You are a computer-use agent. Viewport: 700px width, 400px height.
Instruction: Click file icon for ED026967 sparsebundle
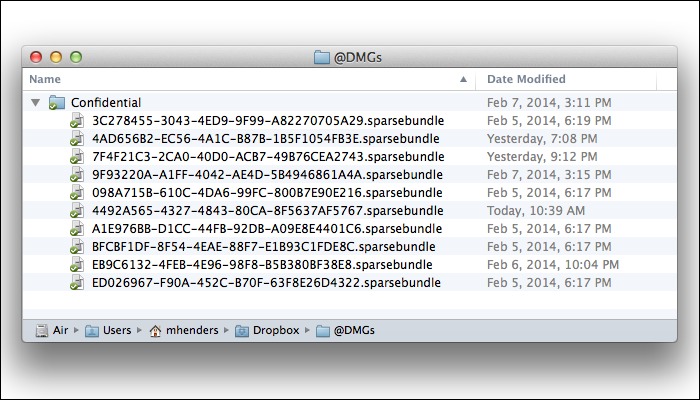tap(77, 282)
